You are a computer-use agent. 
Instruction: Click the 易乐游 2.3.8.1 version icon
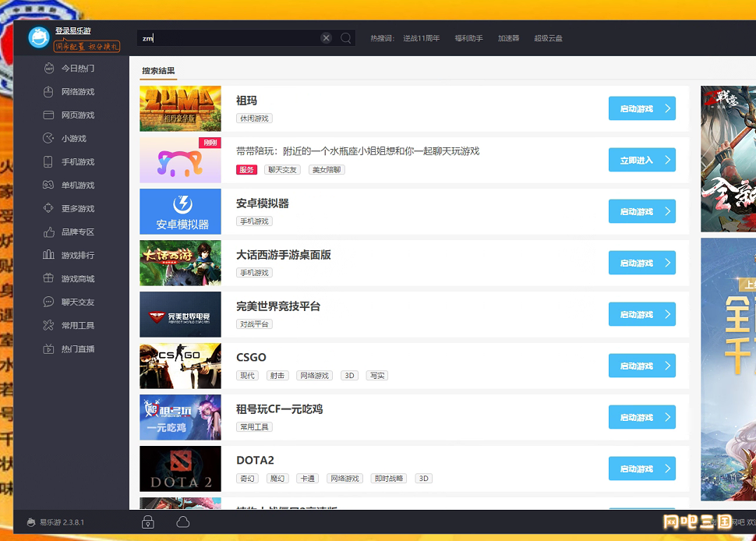click(31, 522)
